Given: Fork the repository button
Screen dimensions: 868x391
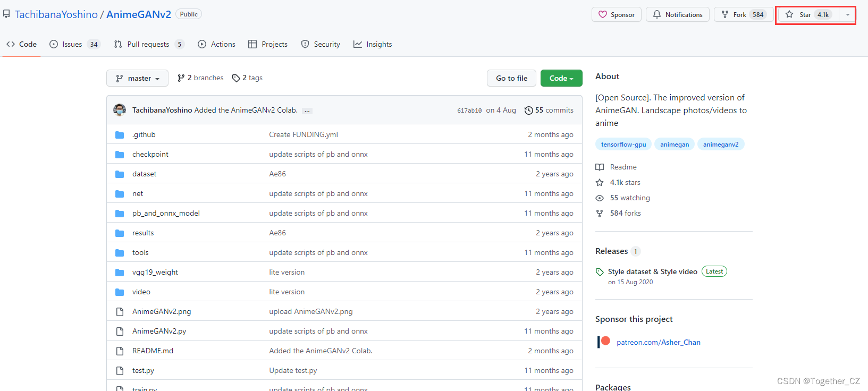Looking at the screenshot, I should pyautogui.click(x=743, y=14).
